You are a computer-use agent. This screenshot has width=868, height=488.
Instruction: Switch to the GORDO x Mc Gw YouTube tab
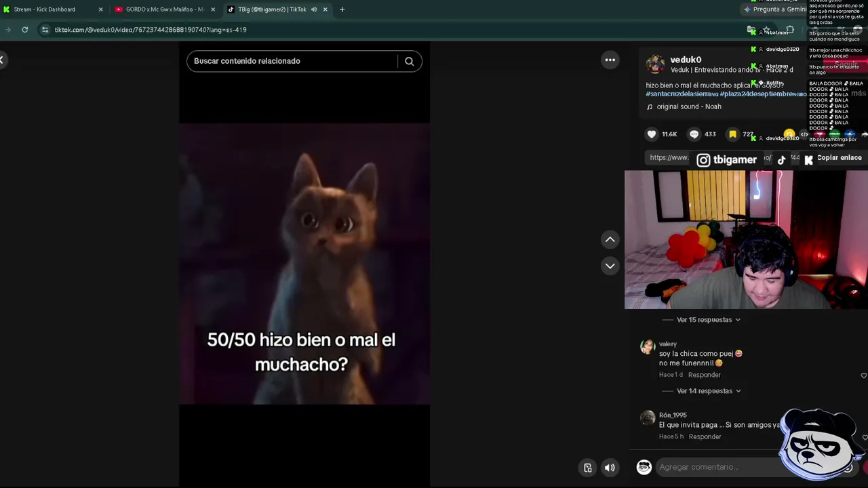164,9
